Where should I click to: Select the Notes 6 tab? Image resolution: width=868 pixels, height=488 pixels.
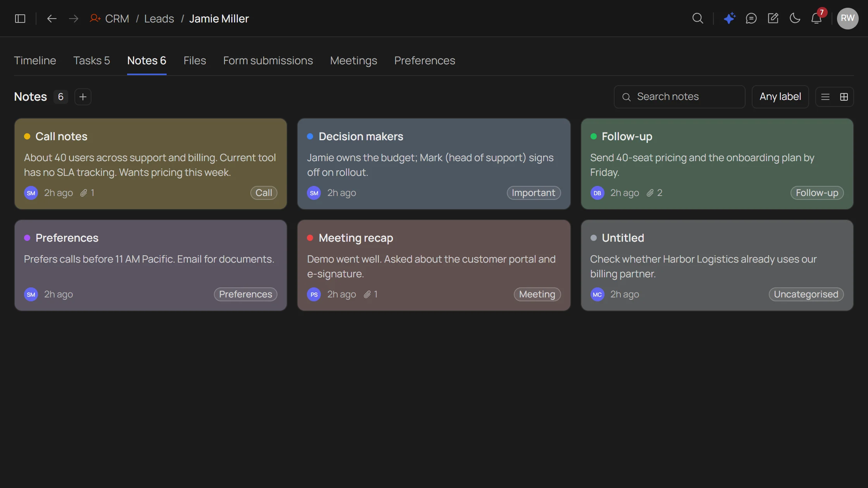[146, 61]
